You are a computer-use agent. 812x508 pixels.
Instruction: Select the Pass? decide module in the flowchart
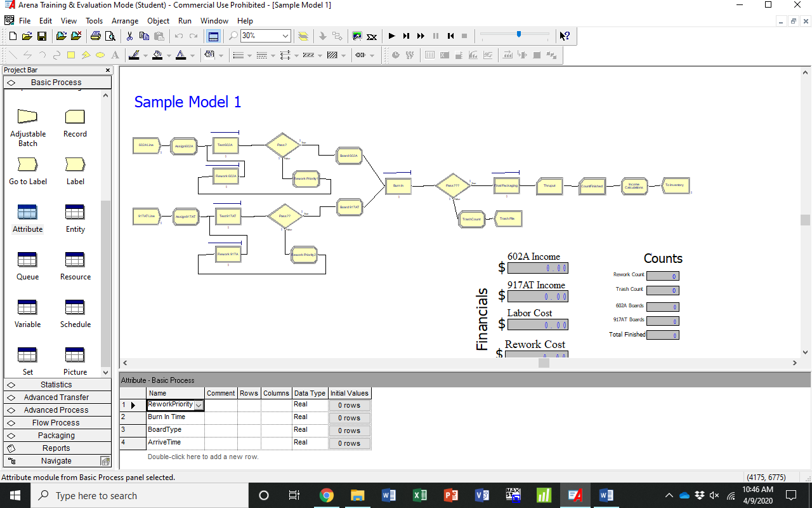pos(282,145)
